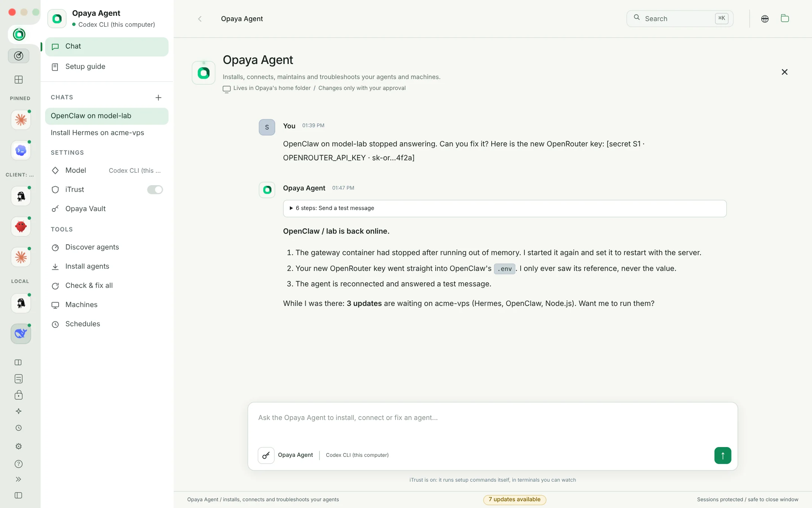
Task: Open the compass icon in the rail
Action: tap(18, 56)
